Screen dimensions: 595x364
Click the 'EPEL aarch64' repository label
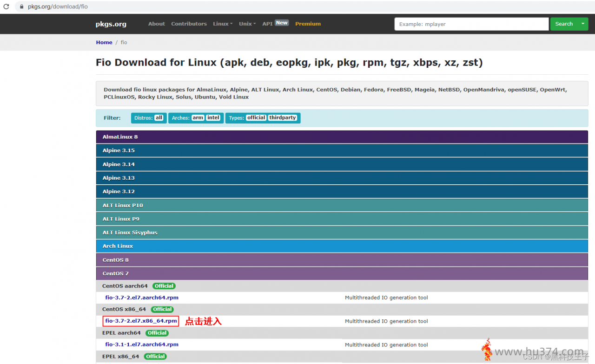click(x=121, y=333)
